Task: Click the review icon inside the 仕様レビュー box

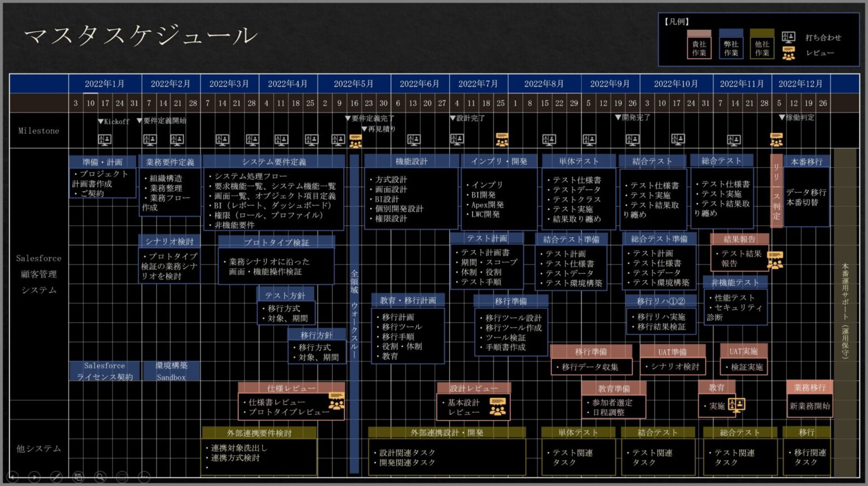Action: (336, 402)
